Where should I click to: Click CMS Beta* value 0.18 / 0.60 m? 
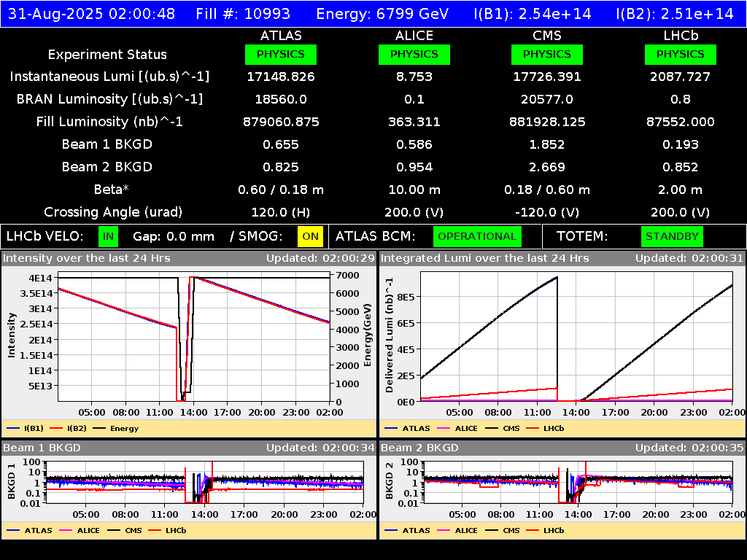pyautogui.click(x=547, y=190)
